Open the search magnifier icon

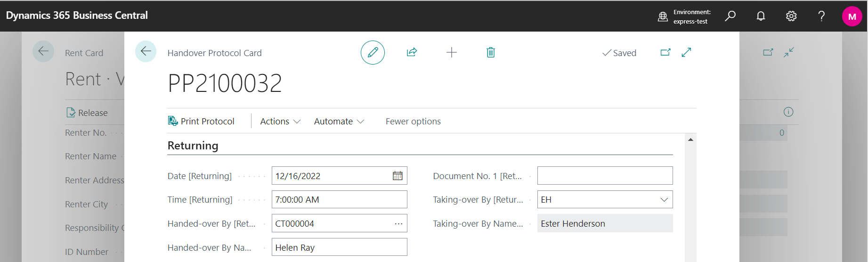[x=730, y=16]
